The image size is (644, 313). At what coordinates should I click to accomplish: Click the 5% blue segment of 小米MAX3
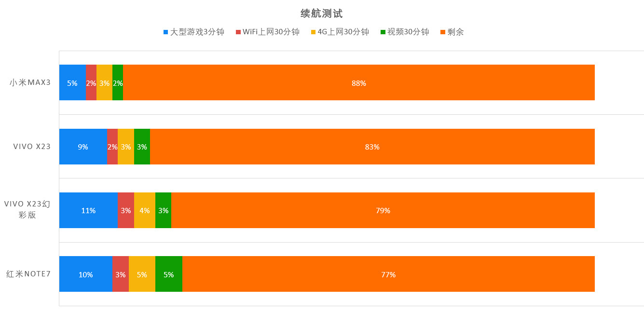coord(72,82)
